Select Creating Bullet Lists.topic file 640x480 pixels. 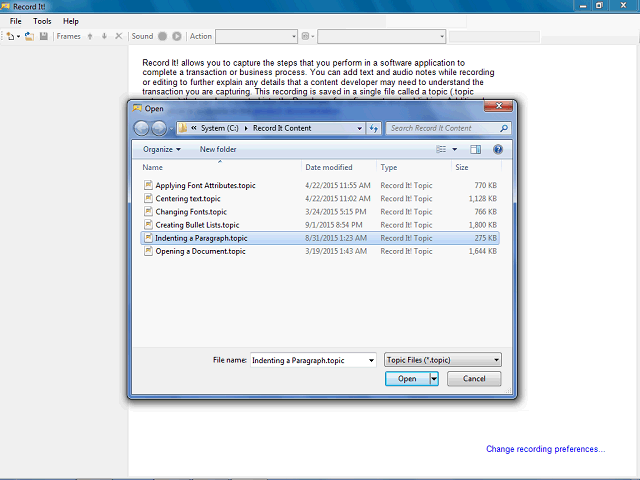click(x=320, y=225)
